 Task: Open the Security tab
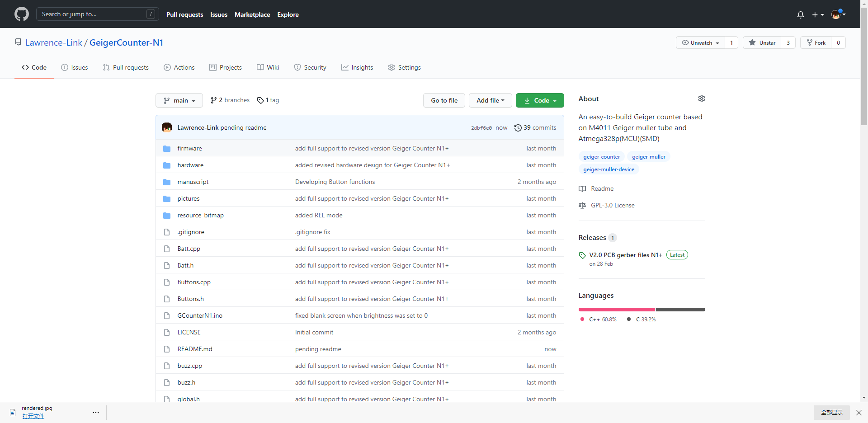click(310, 67)
